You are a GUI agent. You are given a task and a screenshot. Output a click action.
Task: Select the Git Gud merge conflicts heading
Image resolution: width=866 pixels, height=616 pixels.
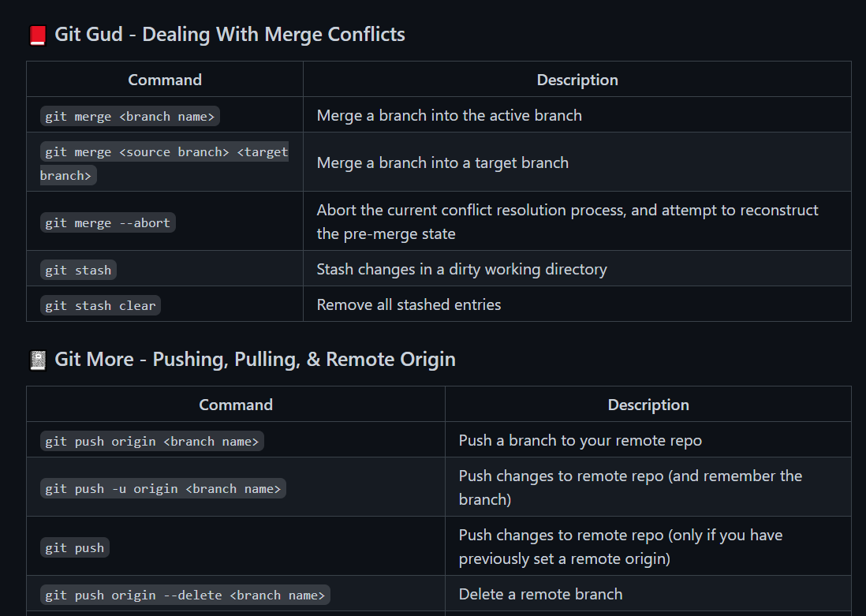point(230,34)
